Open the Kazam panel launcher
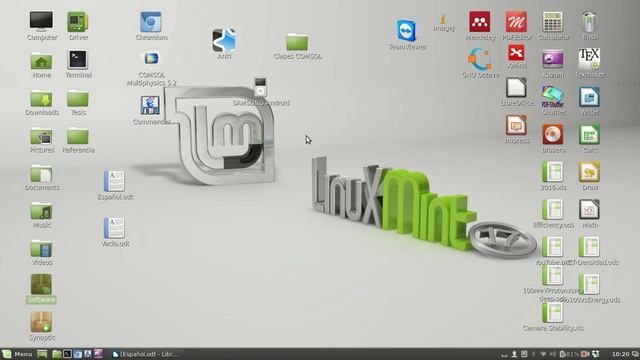 98,354
